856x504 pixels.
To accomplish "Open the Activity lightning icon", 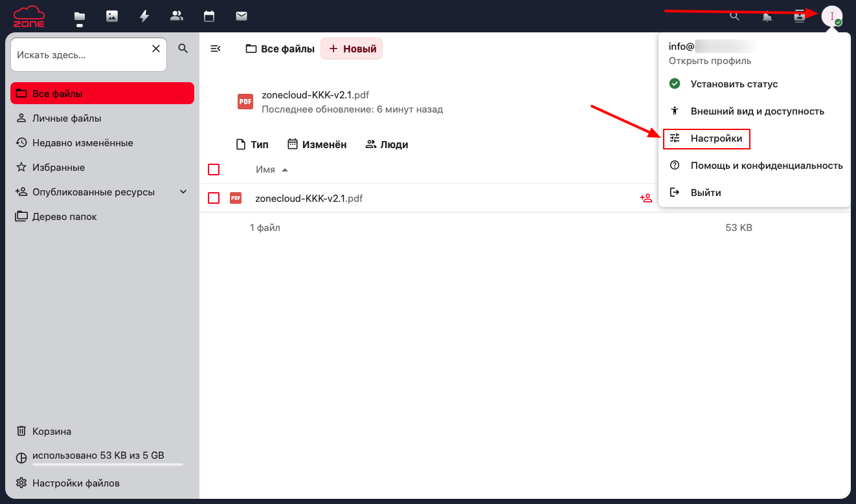I will (144, 16).
